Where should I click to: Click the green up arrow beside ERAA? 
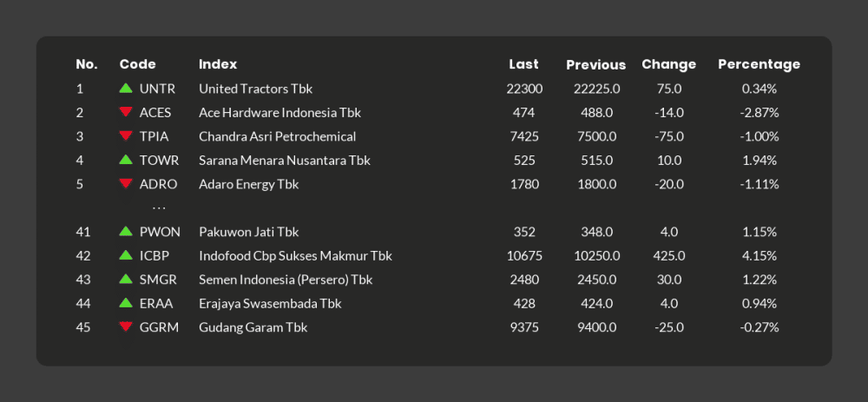(x=126, y=302)
